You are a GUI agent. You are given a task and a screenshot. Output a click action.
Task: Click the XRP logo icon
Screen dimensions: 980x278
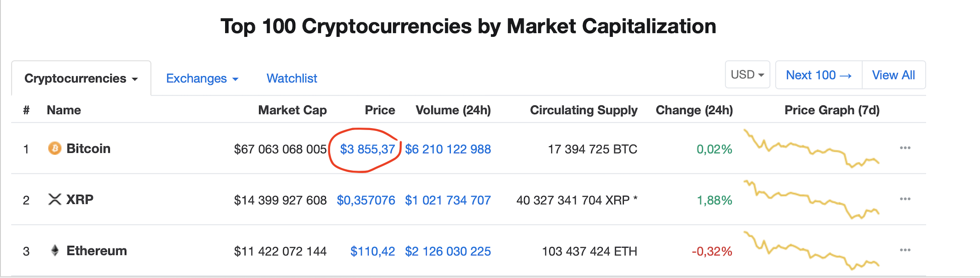click(55, 200)
